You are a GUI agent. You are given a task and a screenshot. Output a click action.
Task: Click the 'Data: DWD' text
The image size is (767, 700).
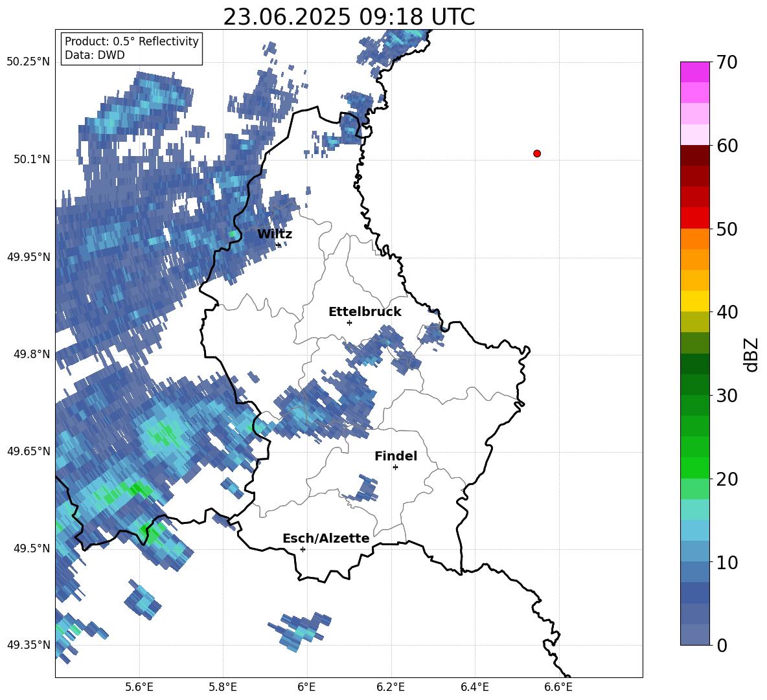pyautogui.click(x=95, y=55)
